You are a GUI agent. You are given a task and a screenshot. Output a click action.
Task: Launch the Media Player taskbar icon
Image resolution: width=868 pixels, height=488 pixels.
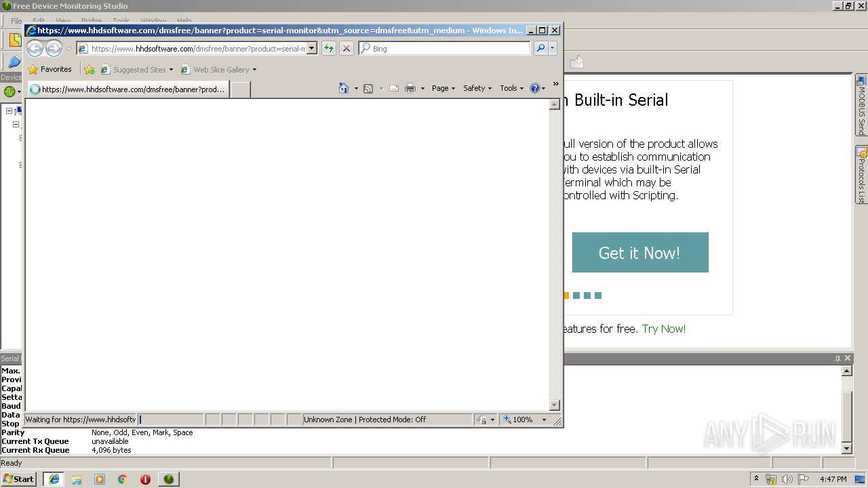tap(100, 479)
